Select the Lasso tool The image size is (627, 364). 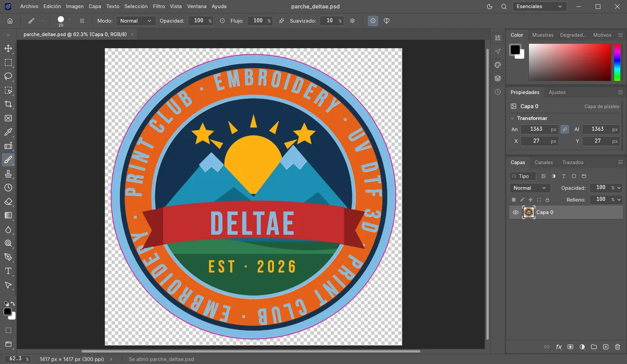tap(8, 76)
